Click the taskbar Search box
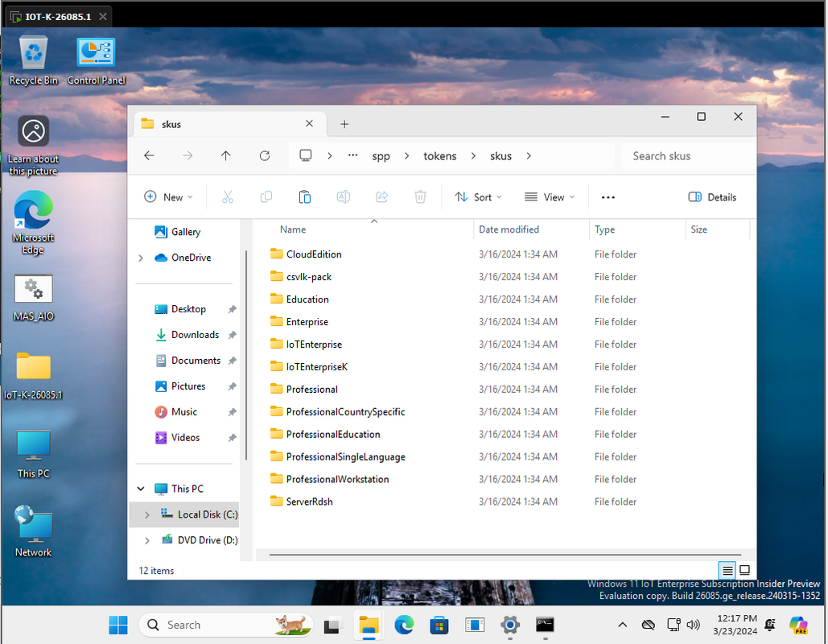Viewport: 828px width, 644px height. click(x=225, y=625)
